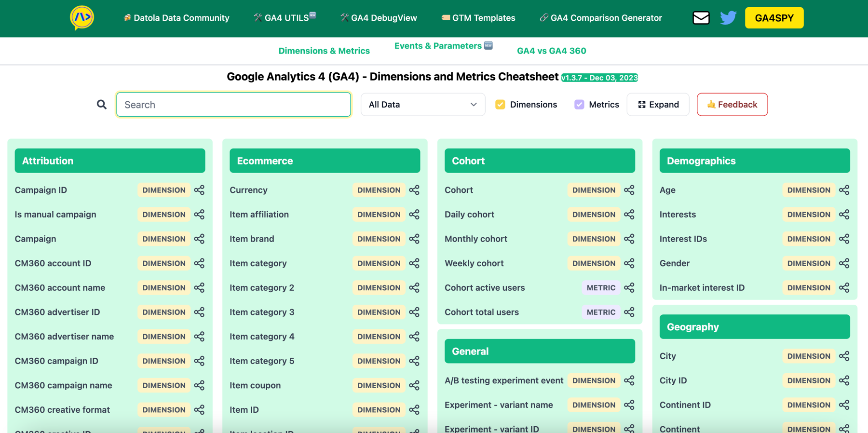This screenshot has height=433, width=868.
Task: Click the Geography section header
Action: [755, 327]
